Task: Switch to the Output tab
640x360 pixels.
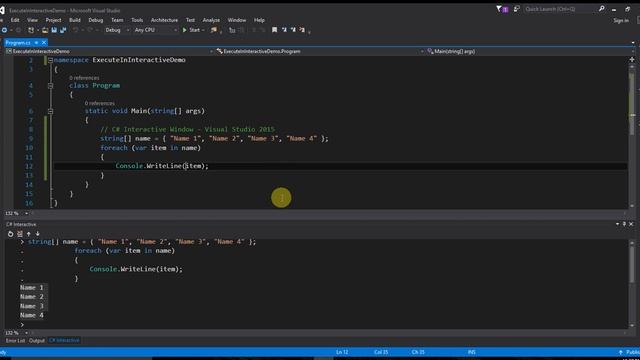Action: coord(37,340)
